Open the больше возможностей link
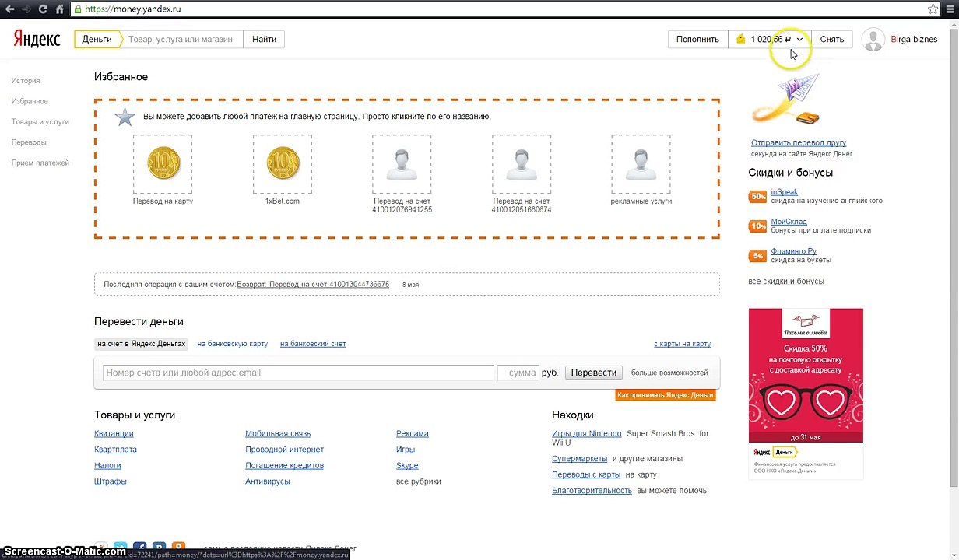Image resolution: width=959 pixels, height=560 pixels. [669, 373]
